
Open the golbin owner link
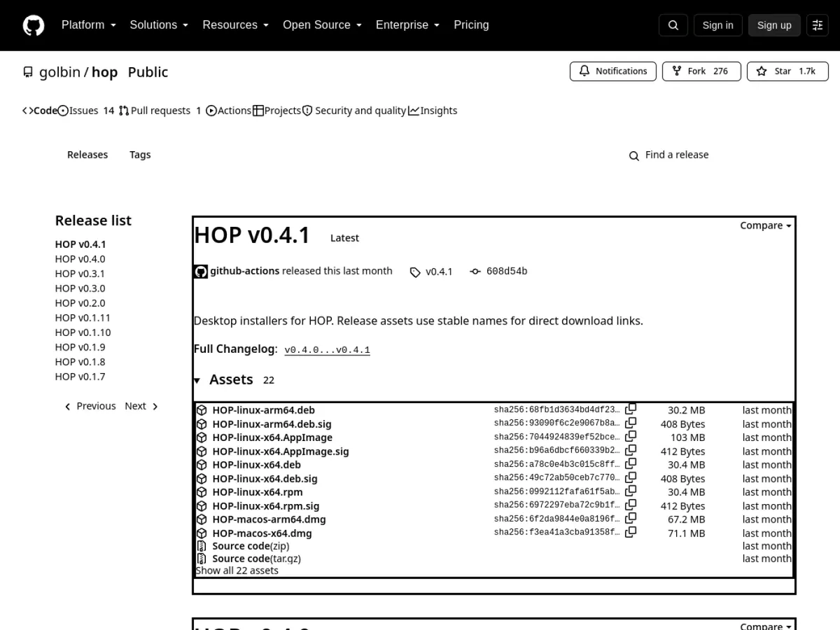[59, 72]
